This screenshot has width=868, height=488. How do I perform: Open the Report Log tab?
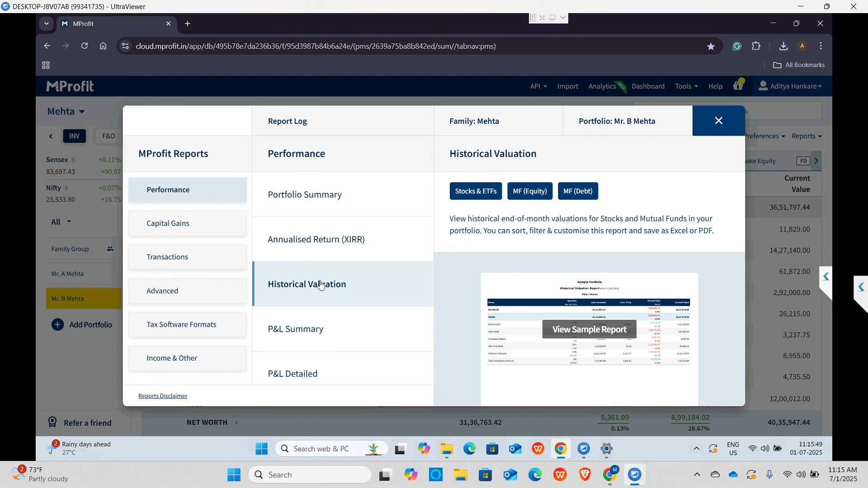click(287, 121)
